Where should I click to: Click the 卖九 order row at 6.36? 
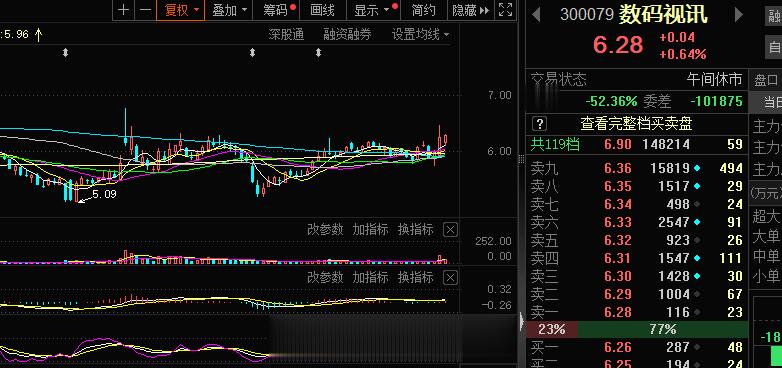pyautogui.click(x=637, y=169)
